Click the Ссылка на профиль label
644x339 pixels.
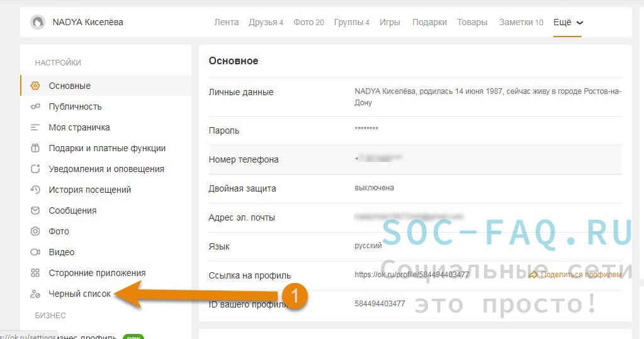[x=250, y=275]
